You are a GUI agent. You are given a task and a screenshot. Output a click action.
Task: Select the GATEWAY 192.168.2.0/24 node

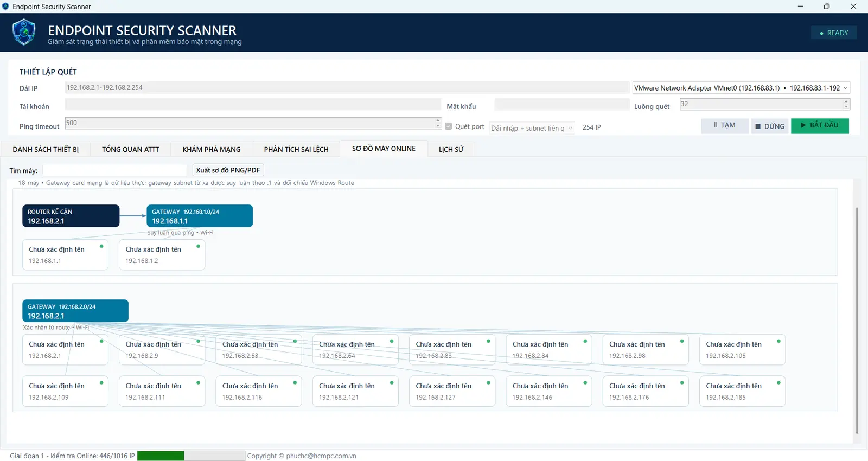(x=75, y=311)
